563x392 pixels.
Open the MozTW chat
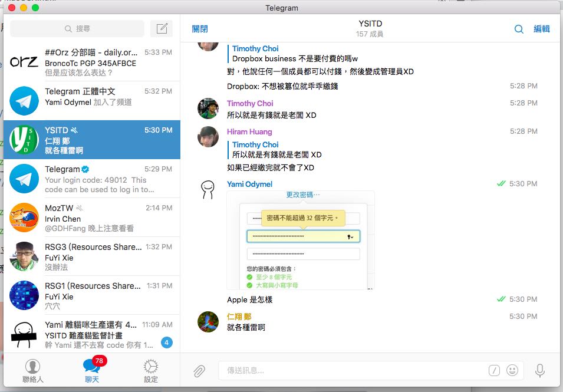[92, 217]
